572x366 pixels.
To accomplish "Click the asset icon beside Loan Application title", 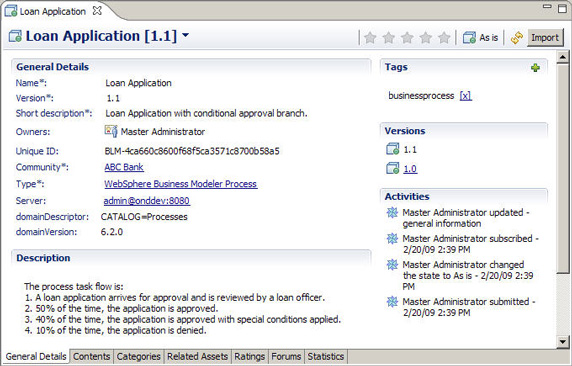I will pos(15,36).
